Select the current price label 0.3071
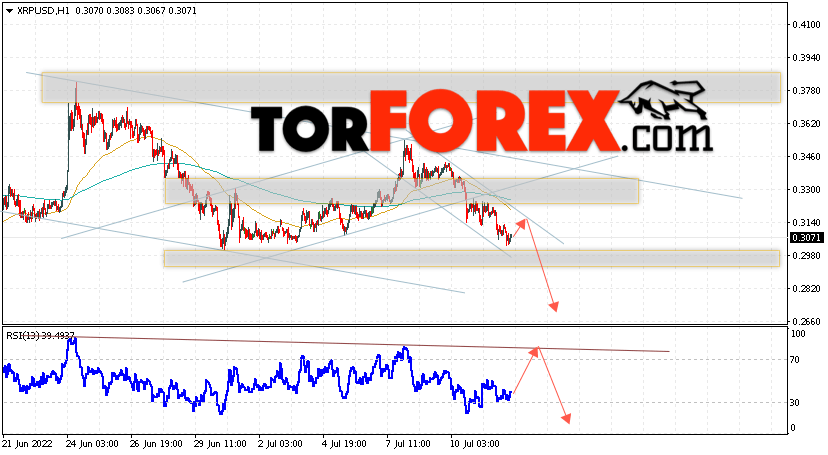Image resolution: width=828 pixels, height=455 pixels. 806,238
